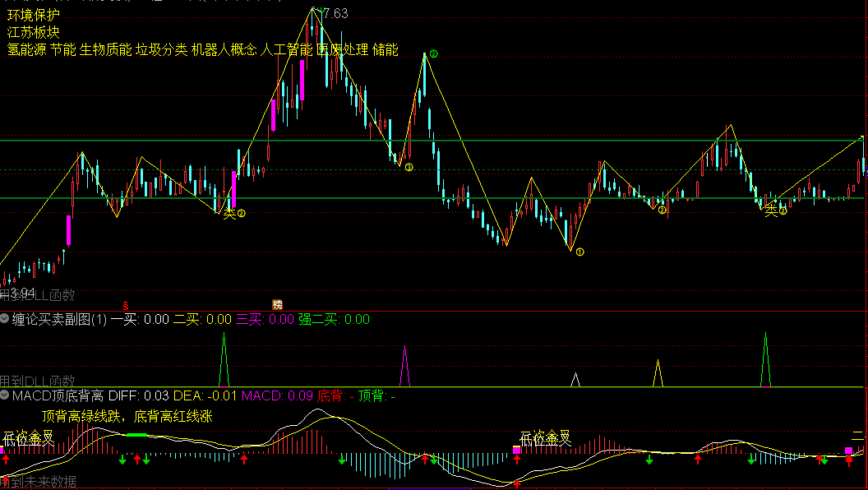The width and height of the screenshot is (868, 490).
Task: Click the yellow 二买: 0.00 value
Action: coord(202,319)
